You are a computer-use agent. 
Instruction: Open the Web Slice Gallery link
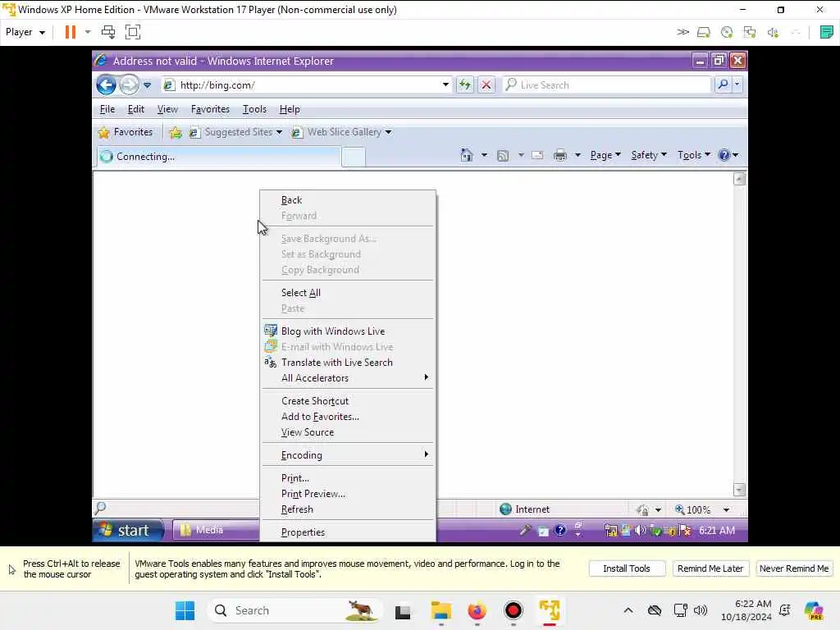point(341,132)
